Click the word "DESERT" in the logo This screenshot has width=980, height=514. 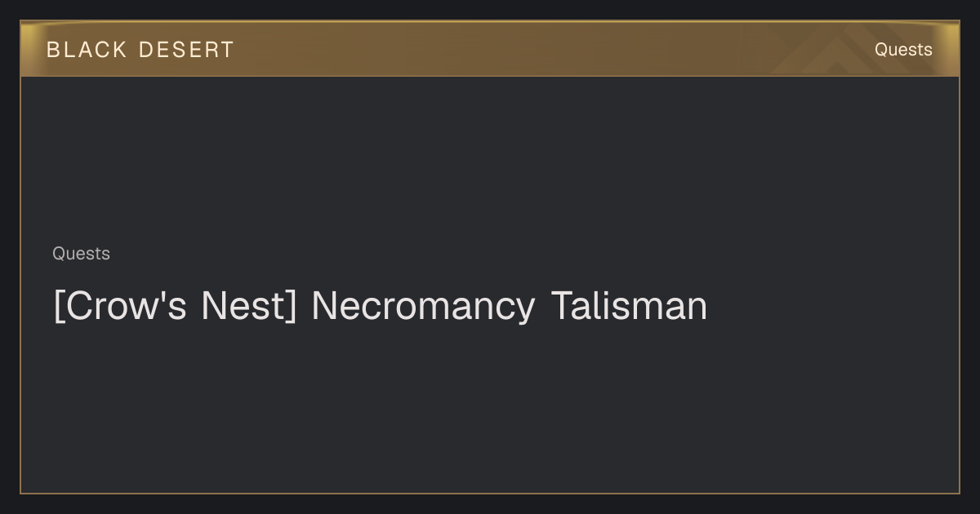[x=186, y=50]
